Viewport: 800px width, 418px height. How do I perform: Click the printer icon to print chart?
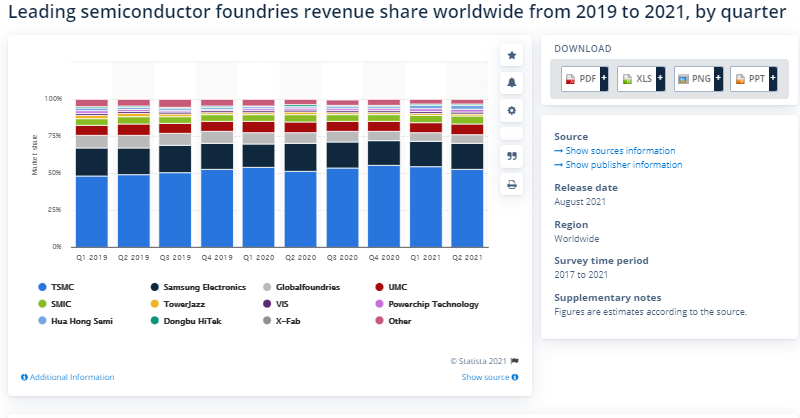click(x=512, y=184)
